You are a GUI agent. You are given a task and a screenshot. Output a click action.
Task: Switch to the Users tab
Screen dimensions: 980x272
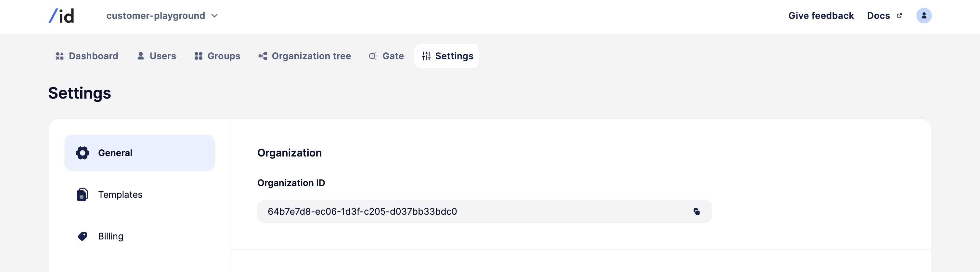coord(156,56)
